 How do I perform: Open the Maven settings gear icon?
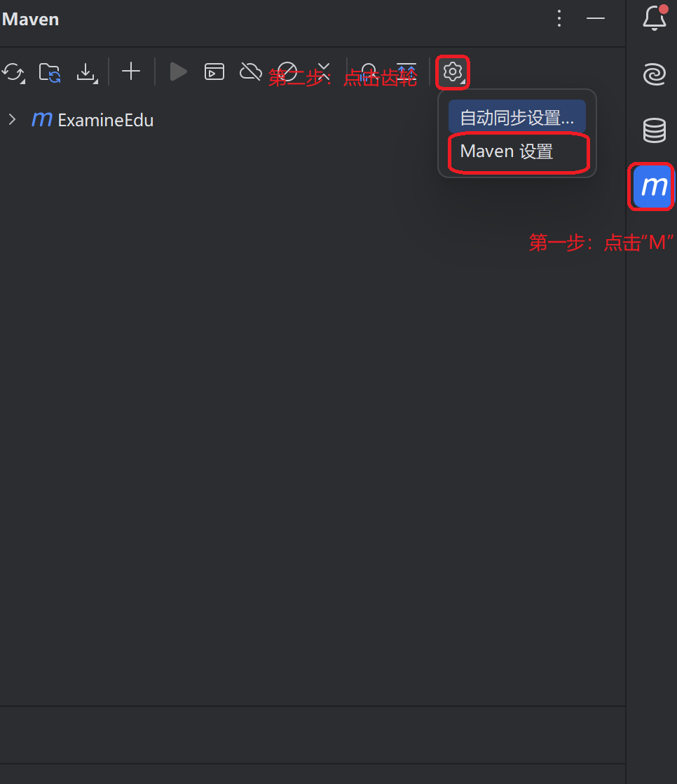point(453,72)
